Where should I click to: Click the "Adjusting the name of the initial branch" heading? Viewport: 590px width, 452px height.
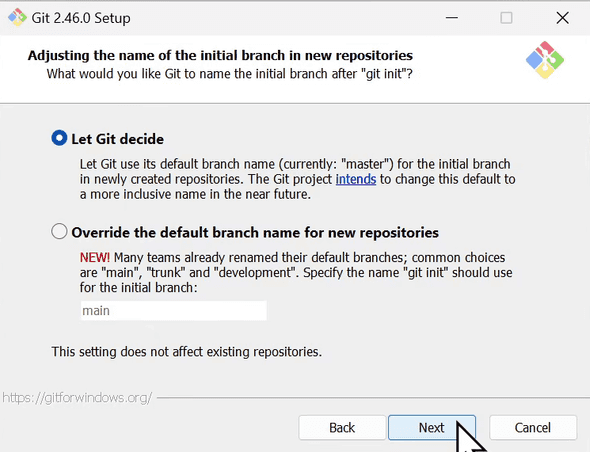tap(220, 56)
